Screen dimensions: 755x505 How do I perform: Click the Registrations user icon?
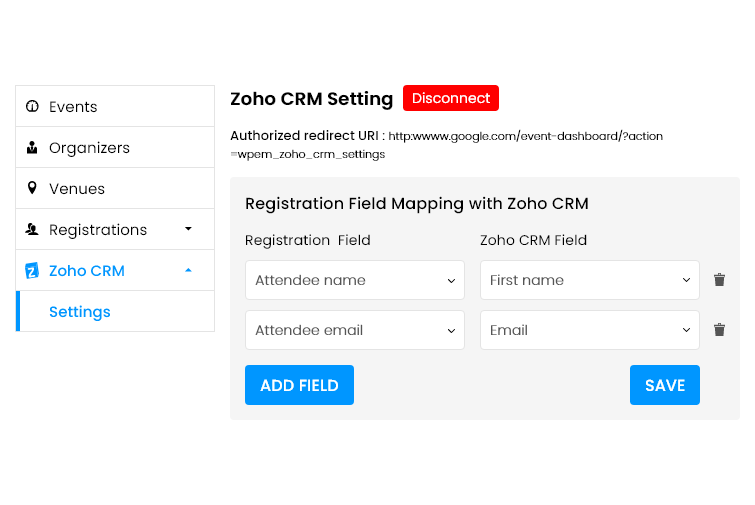point(32,229)
